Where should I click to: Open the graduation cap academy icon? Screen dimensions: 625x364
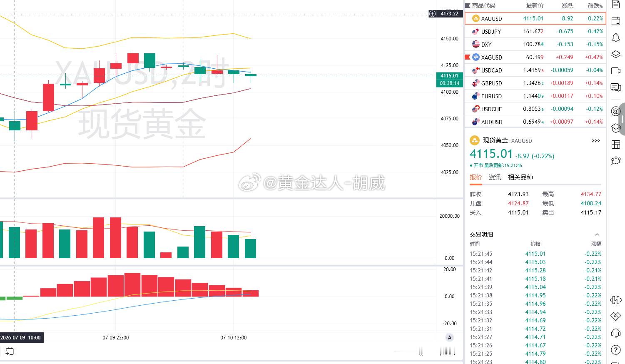pyautogui.click(x=616, y=128)
